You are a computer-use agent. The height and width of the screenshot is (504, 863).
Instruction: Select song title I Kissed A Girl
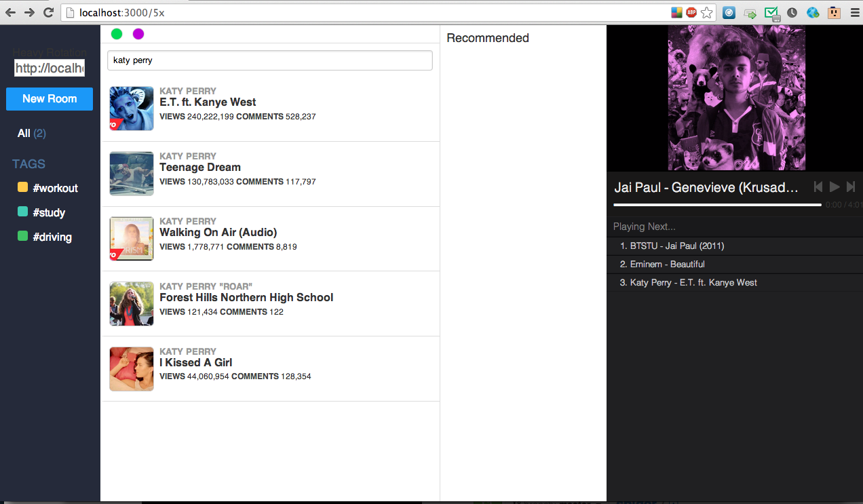(x=196, y=363)
